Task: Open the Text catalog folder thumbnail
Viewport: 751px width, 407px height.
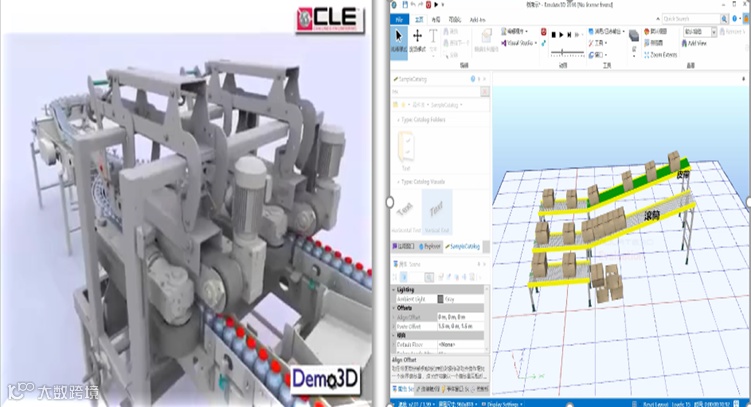Action: click(406, 149)
